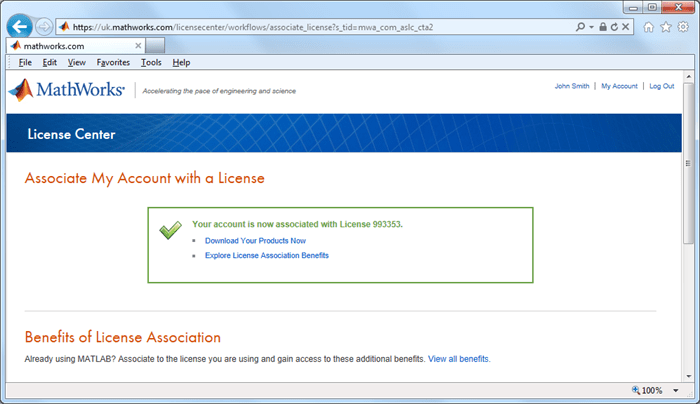The width and height of the screenshot is (700, 404).
Task: Maximize the browser window
Action: tap(652, 7)
